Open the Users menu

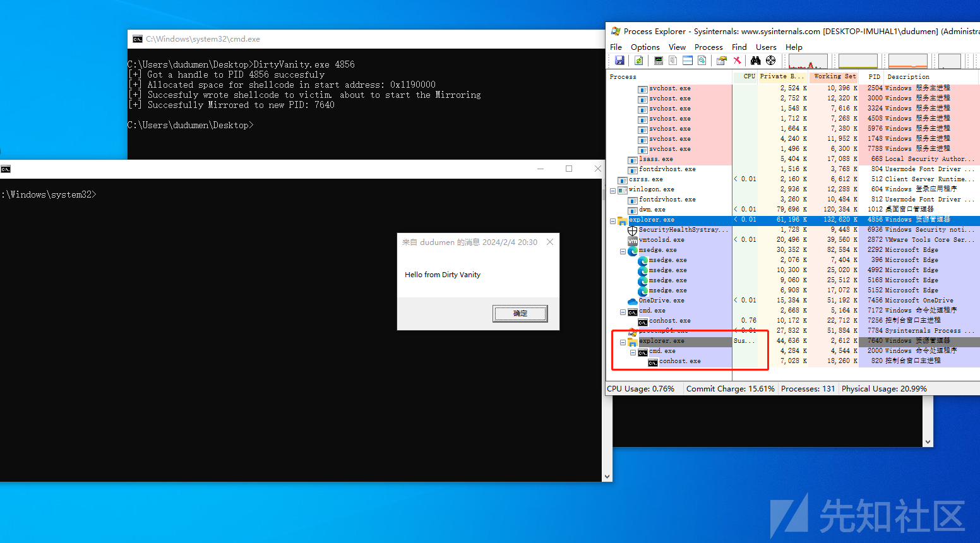766,47
